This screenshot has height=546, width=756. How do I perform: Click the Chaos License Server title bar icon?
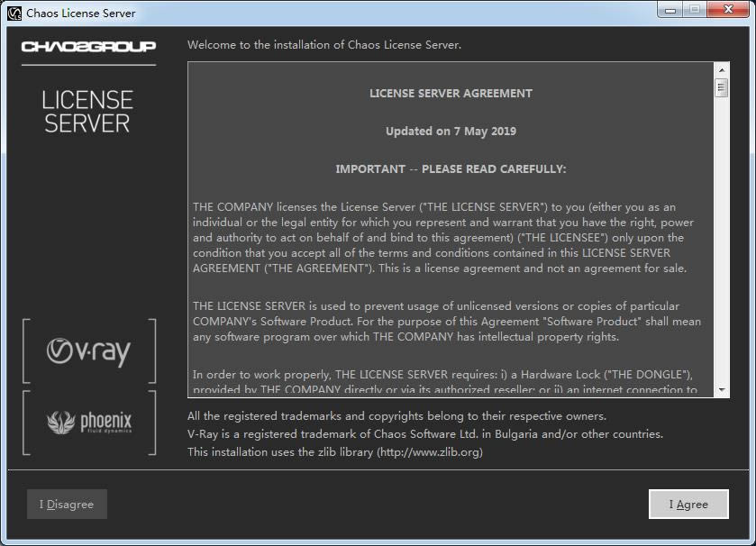(x=14, y=13)
